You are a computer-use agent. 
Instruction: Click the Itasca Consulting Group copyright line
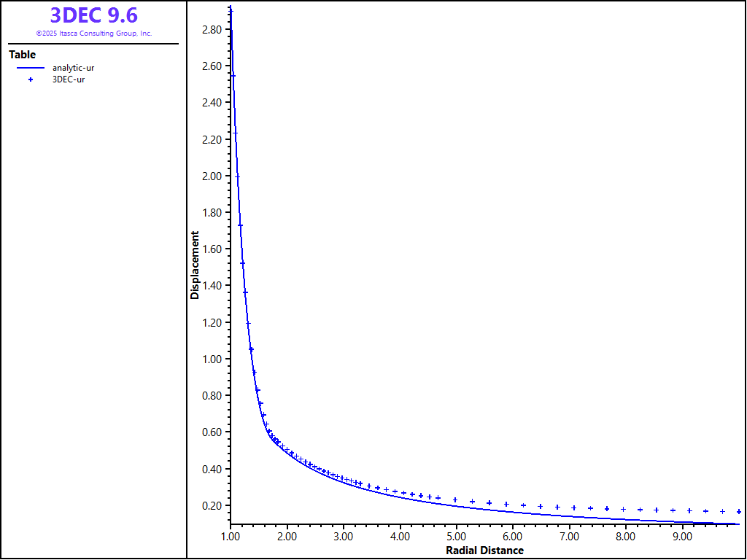[93, 34]
